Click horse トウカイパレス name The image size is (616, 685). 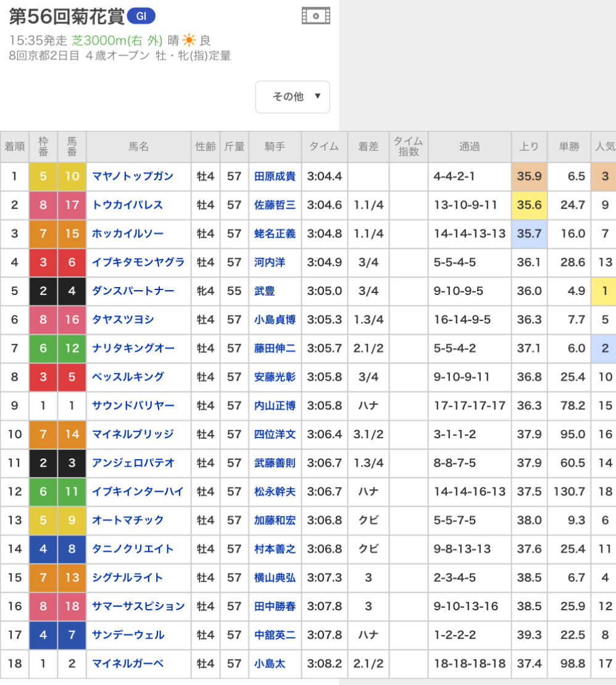tap(128, 205)
